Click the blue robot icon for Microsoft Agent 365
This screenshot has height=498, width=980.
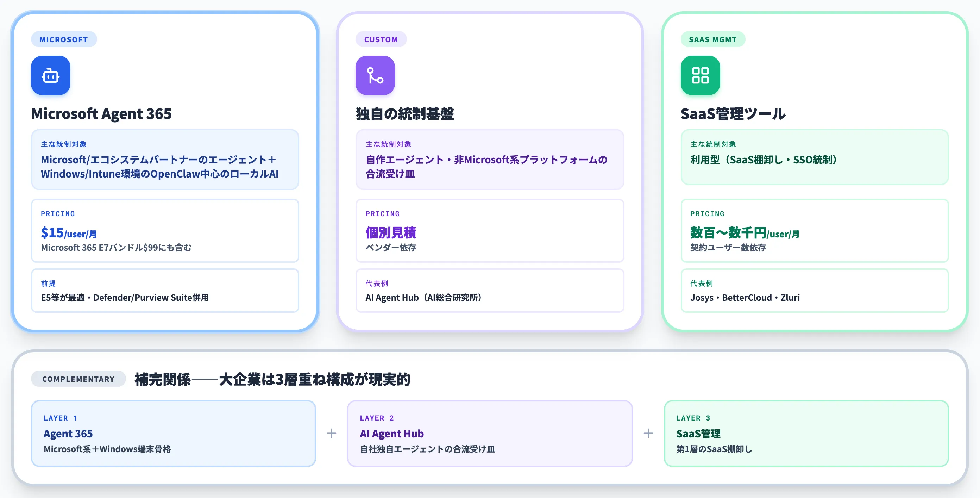point(51,75)
